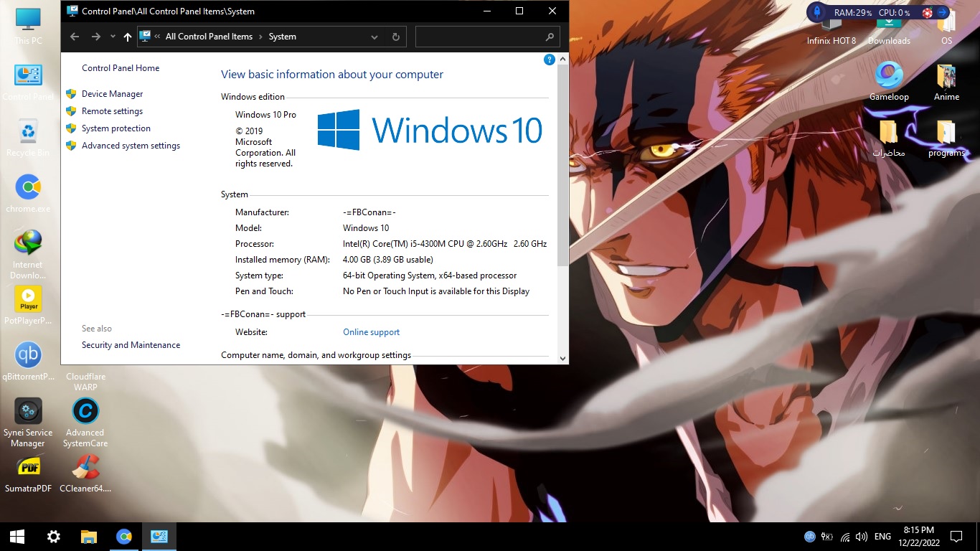Open the Wi-Fi network tray icon

(x=844, y=536)
